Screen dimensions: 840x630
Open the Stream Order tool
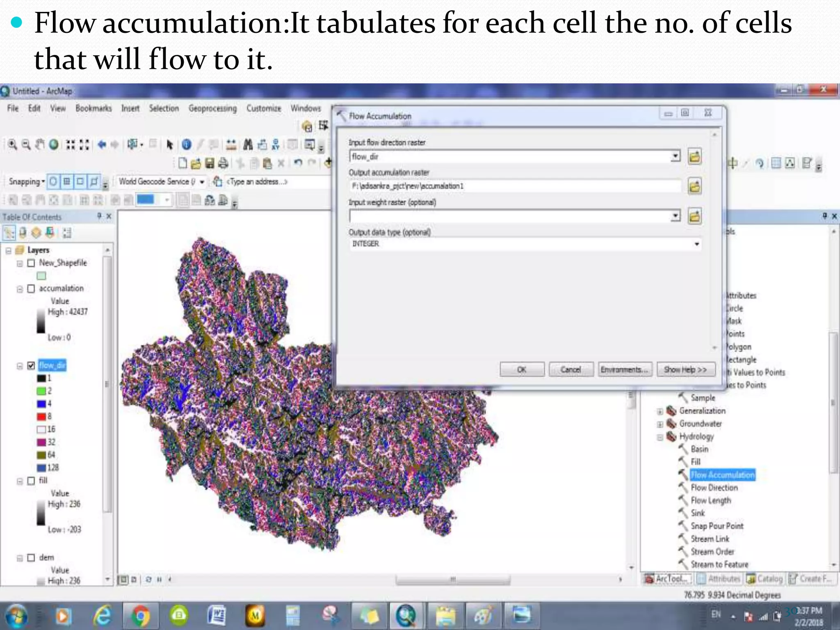pos(712,552)
